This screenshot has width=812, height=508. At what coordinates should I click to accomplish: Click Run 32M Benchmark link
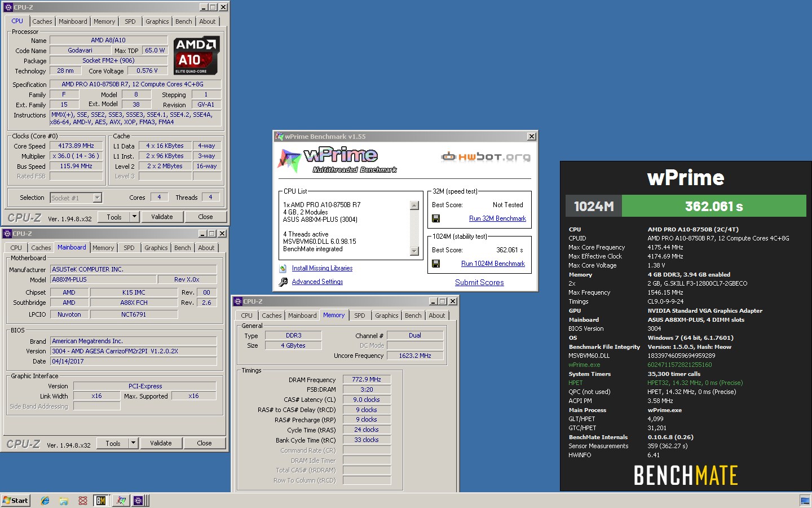[497, 218]
